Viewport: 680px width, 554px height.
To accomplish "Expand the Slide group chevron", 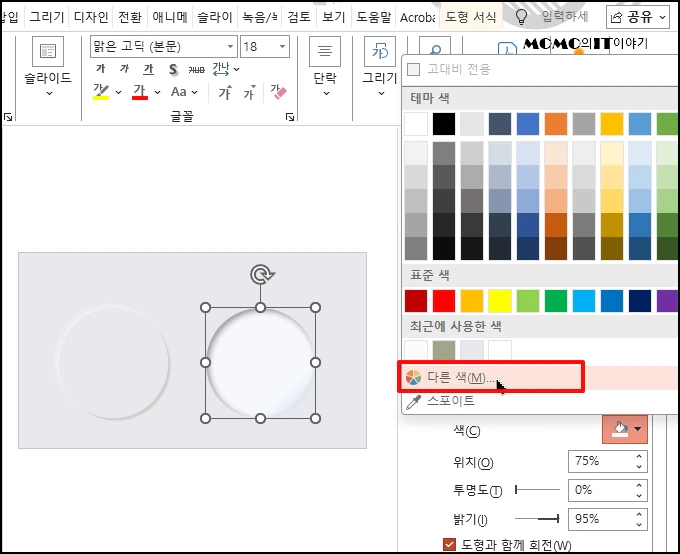I will click(49, 93).
